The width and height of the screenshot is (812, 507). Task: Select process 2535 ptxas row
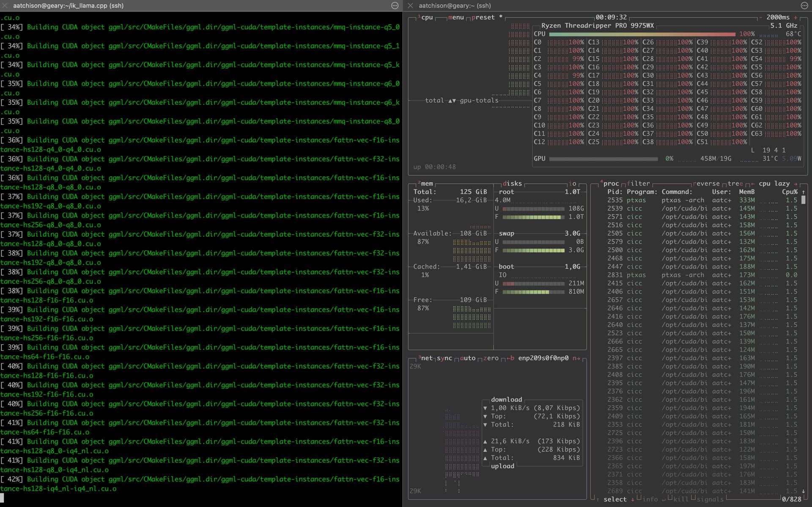click(x=702, y=200)
